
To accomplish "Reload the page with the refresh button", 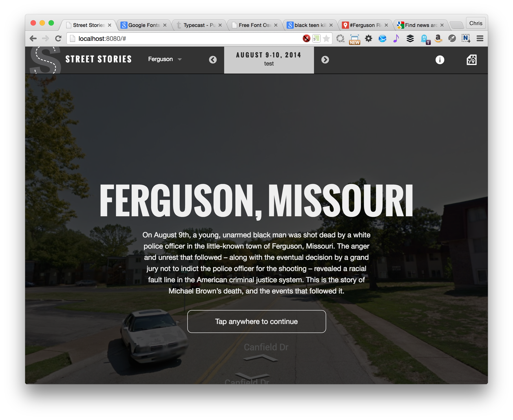I will point(58,38).
